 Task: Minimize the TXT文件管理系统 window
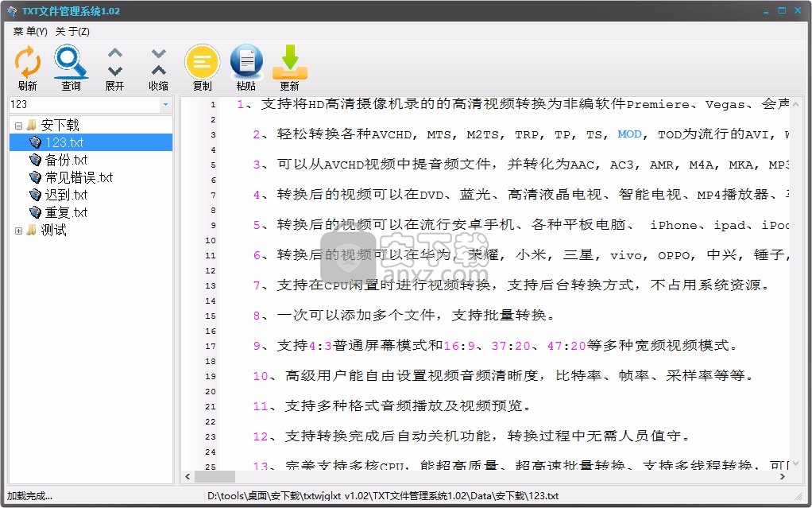[767, 11]
